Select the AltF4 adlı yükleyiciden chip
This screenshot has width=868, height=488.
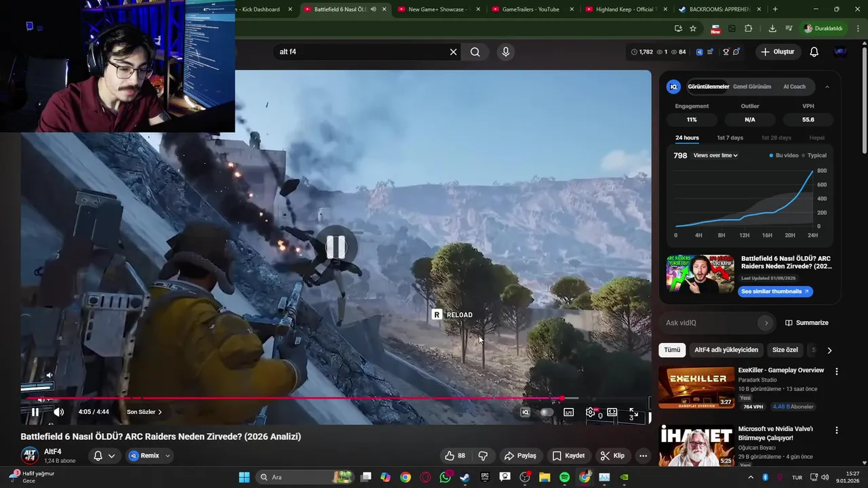pos(726,350)
